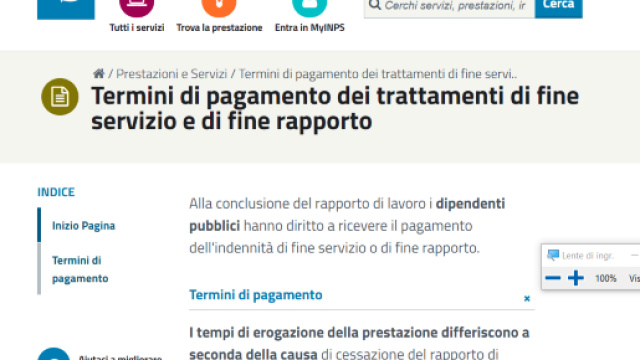This screenshot has width=640, height=360.
Task: Click the INPS logo in the header
Action: coord(66,9)
